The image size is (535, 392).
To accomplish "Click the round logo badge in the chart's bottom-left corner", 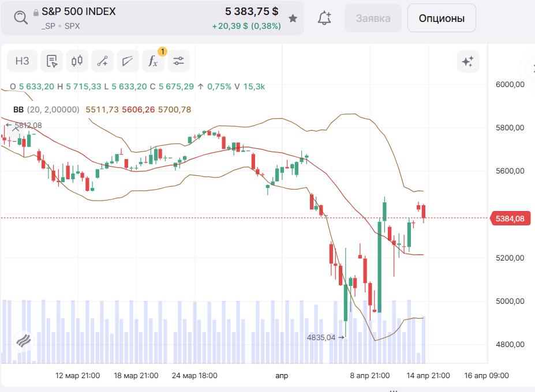I will (24, 341).
